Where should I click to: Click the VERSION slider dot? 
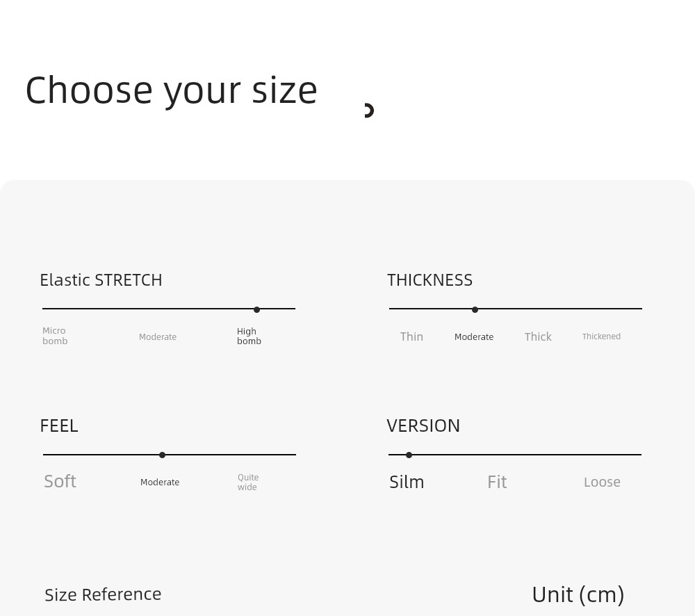(x=409, y=455)
